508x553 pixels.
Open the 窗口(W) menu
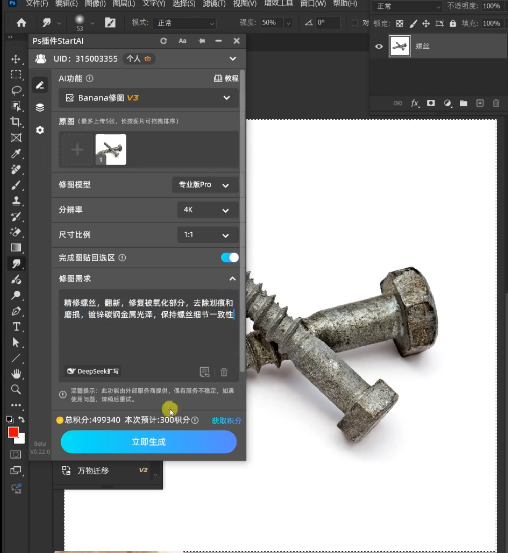tap(313, 4)
